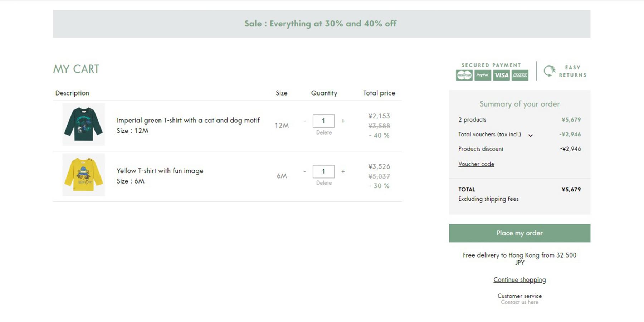
Task: Decrease quantity of Yellow T-shirt
Action: [304, 171]
